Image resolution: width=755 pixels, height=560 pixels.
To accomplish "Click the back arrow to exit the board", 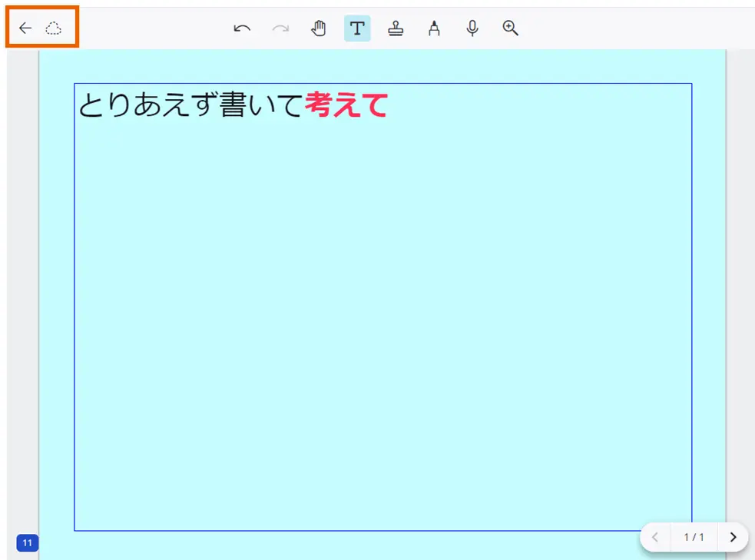I will coord(25,28).
